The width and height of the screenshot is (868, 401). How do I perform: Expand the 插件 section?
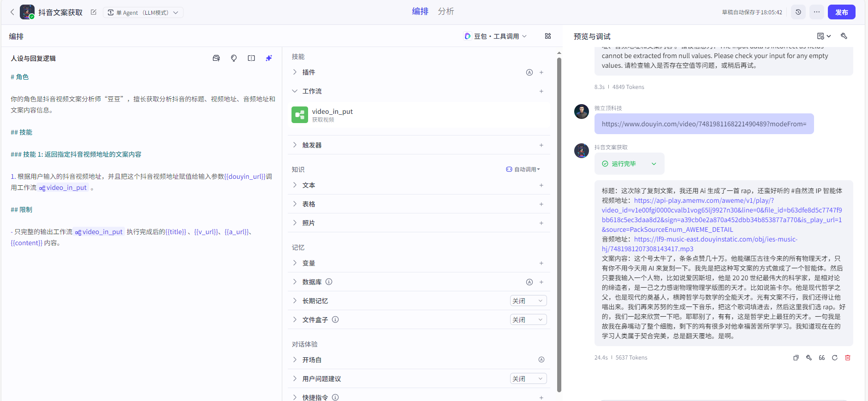click(x=295, y=72)
